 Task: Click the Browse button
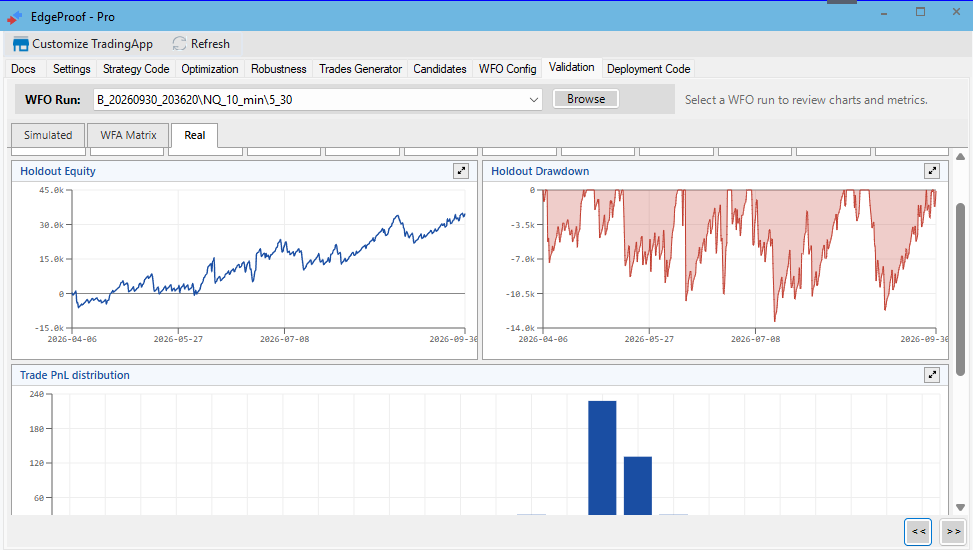pos(586,99)
